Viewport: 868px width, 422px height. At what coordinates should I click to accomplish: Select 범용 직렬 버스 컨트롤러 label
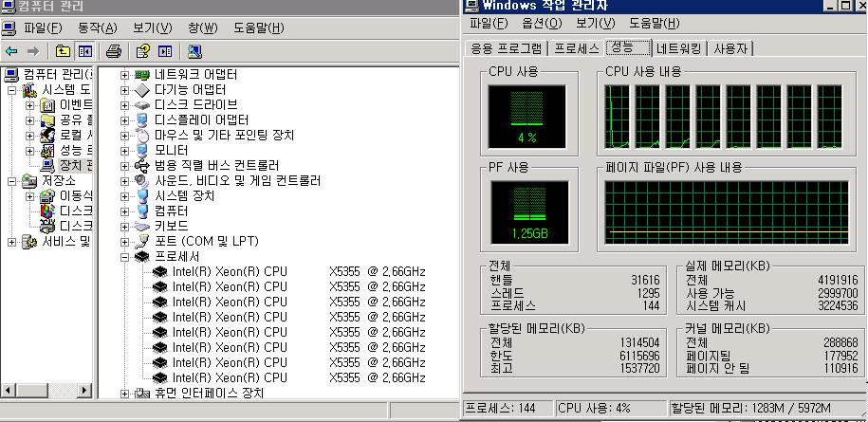(216, 165)
